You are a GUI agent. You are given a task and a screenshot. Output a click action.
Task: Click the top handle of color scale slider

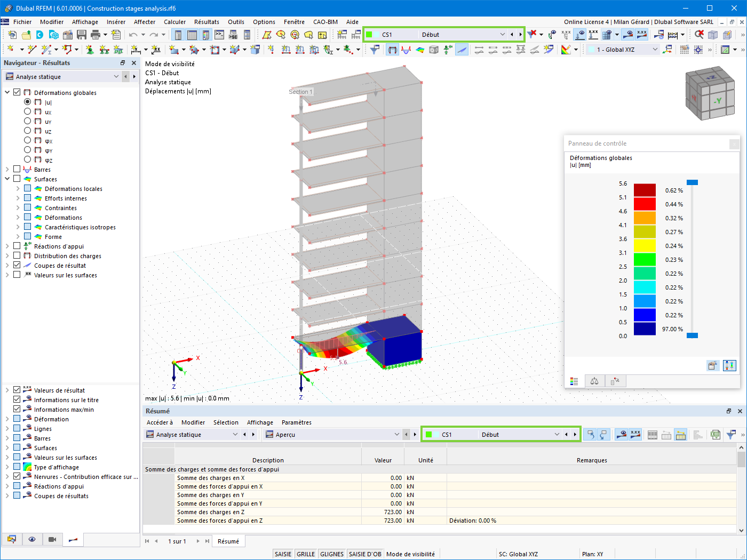[692, 182]
